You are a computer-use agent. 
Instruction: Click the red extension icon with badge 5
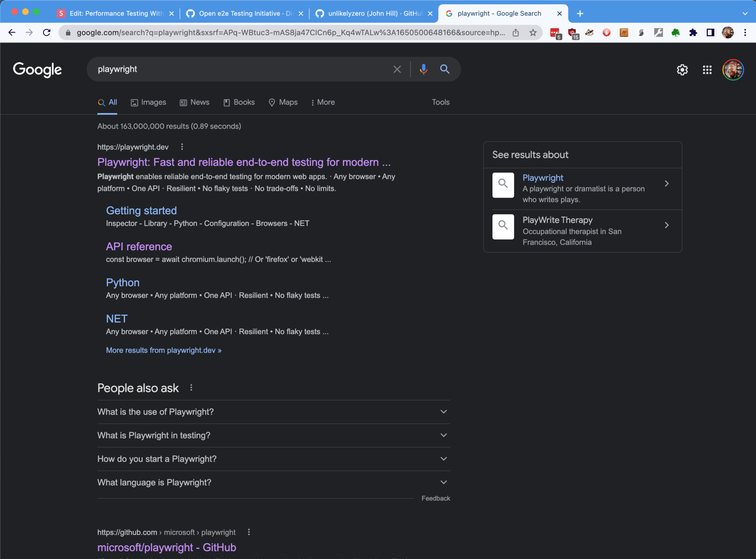coord(555,33)
